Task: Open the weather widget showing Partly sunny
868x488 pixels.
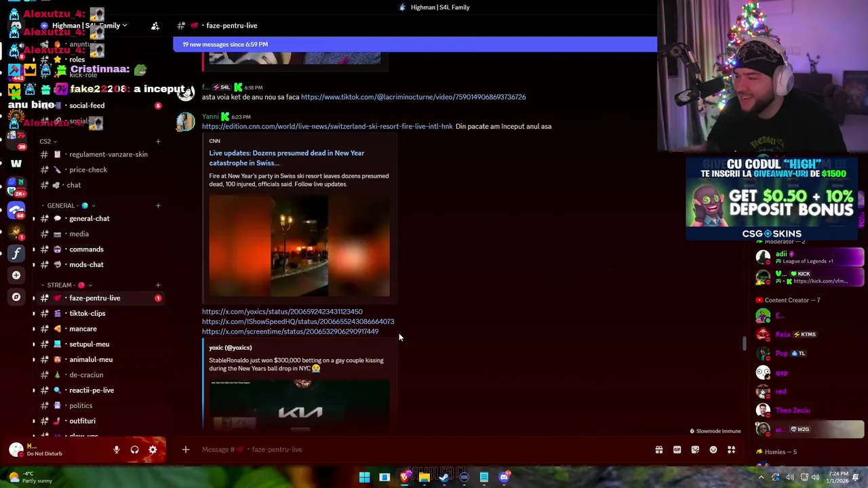Action: 30,477
